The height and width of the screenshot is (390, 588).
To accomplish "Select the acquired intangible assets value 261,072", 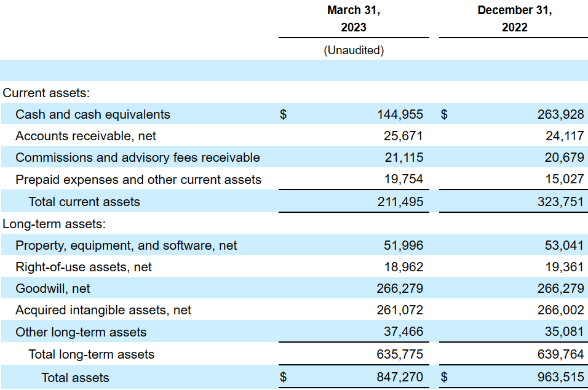I will (400, 310).
